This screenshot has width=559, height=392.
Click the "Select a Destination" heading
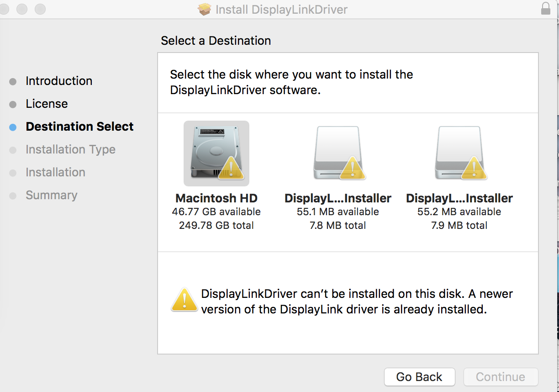[x=216, y=41]
